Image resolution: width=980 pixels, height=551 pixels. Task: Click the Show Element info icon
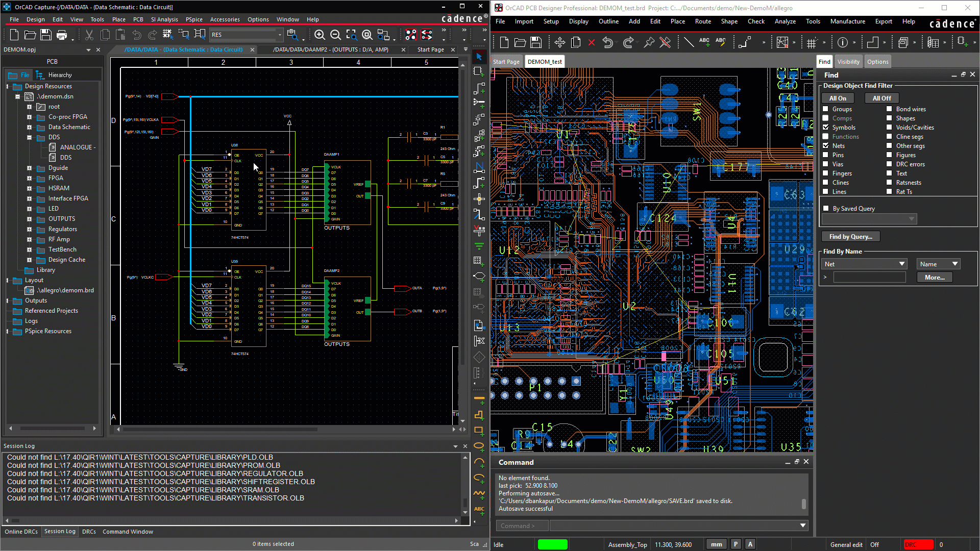point(843,42)
